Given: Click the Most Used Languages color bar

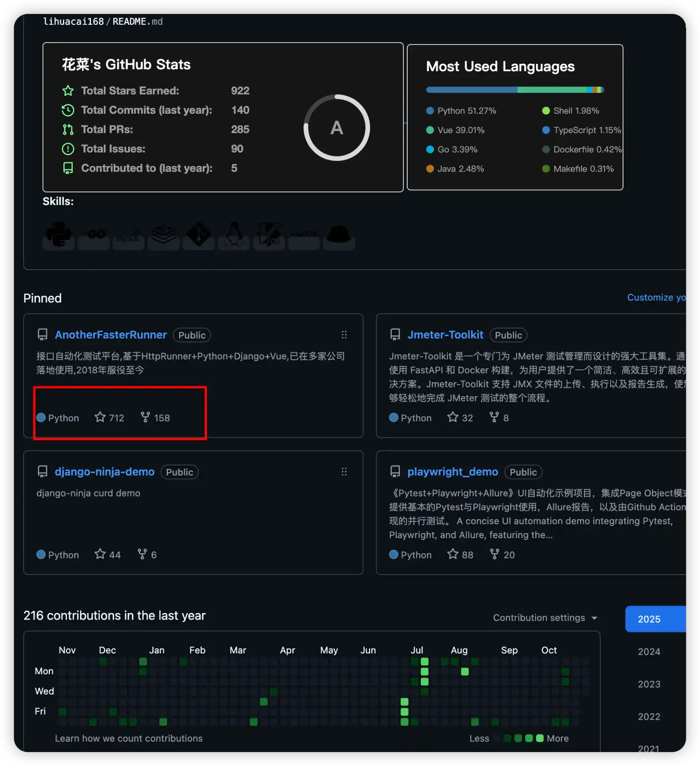Looking at the screenshot, I should click(x=515, y=90).
